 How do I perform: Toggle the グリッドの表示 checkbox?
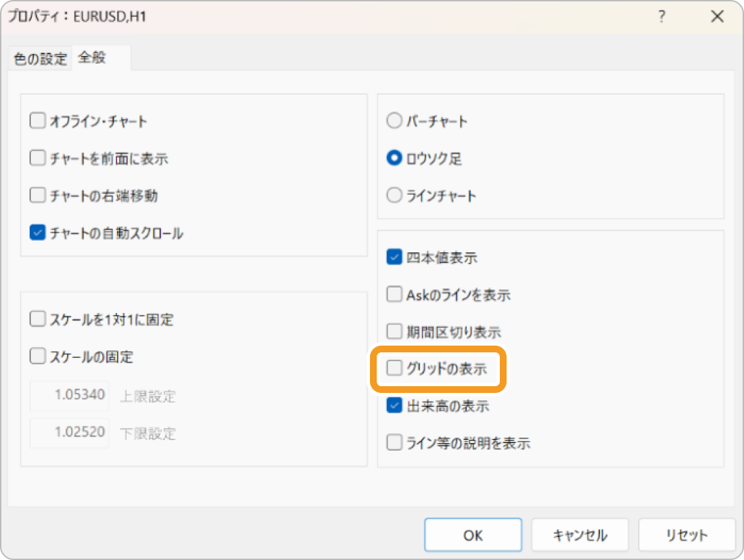point(394,368)
